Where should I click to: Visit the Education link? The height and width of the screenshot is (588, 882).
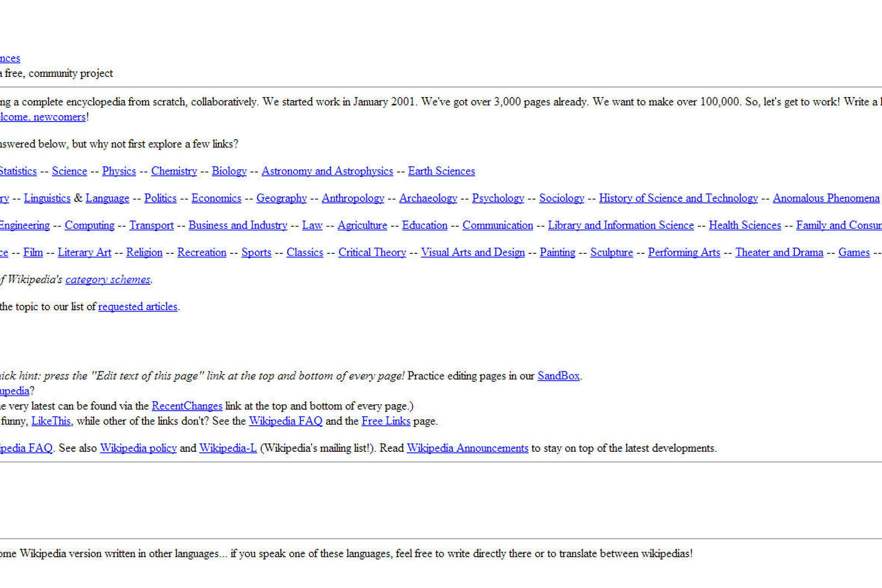tap(425, 225)
